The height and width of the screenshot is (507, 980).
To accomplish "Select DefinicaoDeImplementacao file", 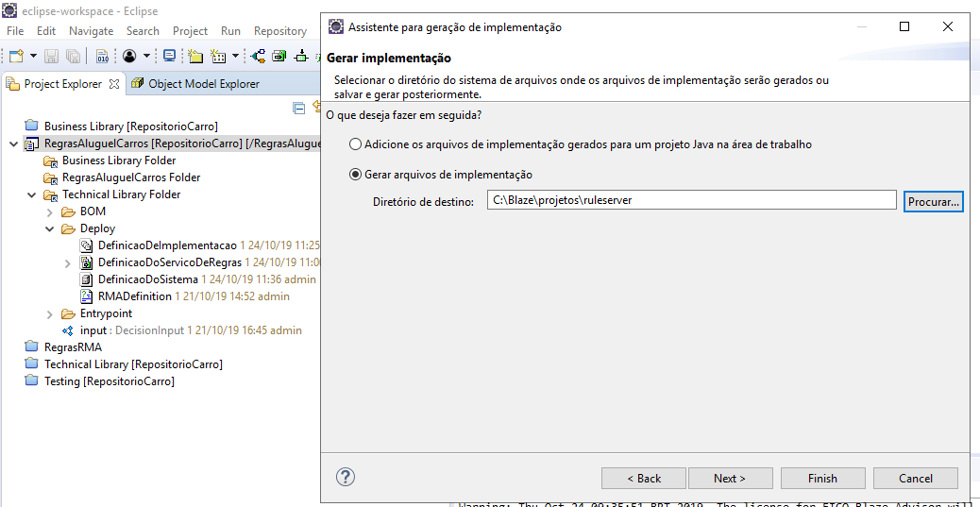I will click(167, 245).
